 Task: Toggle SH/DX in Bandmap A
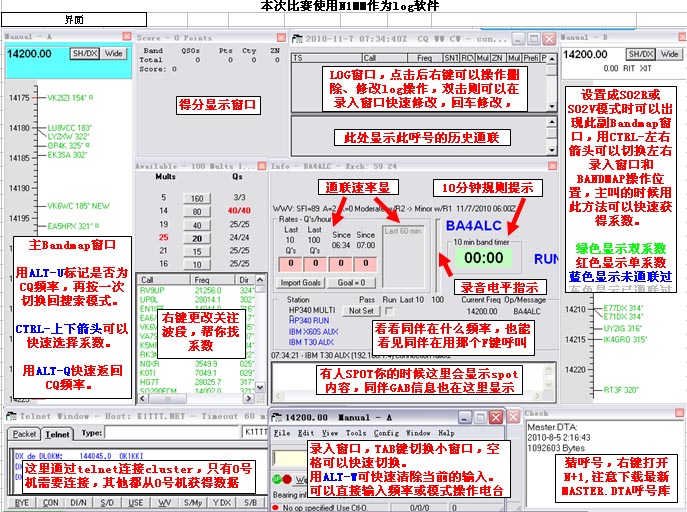(85, 53)
